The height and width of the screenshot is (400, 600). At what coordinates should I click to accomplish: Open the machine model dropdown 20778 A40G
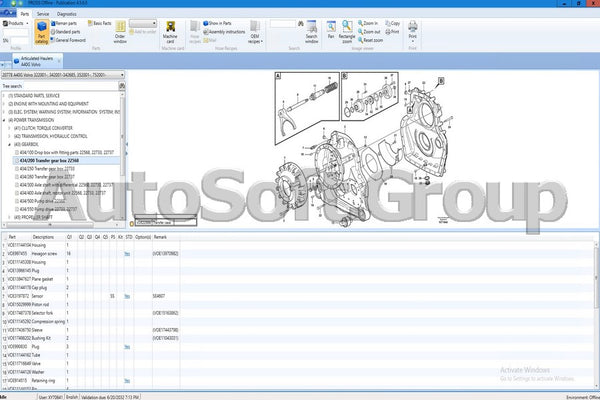pos(63,75)
